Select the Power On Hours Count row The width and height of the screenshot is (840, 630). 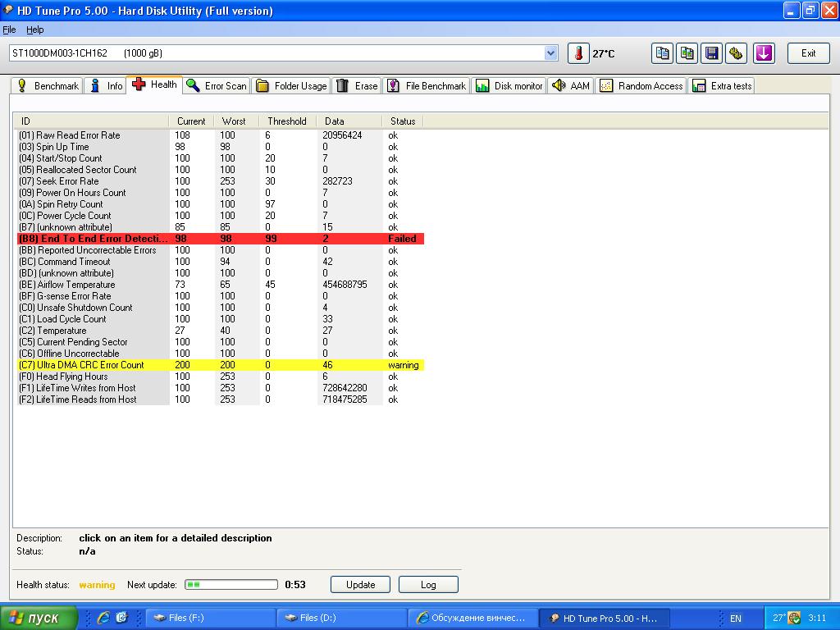[220, 193]
